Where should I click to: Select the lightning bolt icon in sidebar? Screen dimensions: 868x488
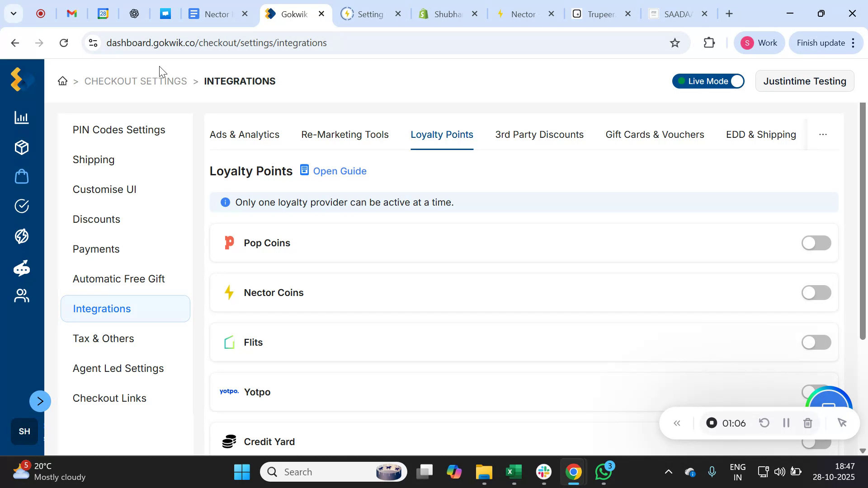click(x=21, y=236)
